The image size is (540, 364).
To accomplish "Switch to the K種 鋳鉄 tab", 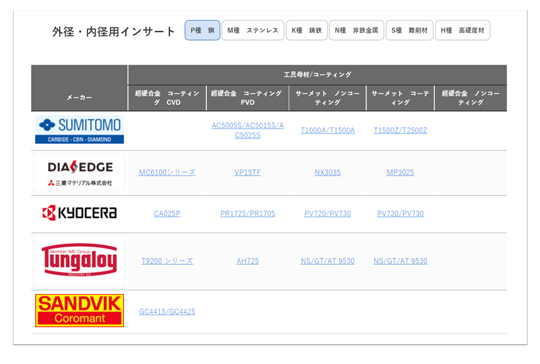I will [x=307, y=30].
